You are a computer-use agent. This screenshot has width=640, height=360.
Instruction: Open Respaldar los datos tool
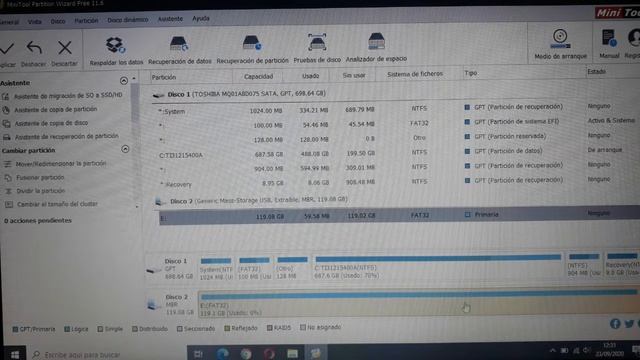116,51
